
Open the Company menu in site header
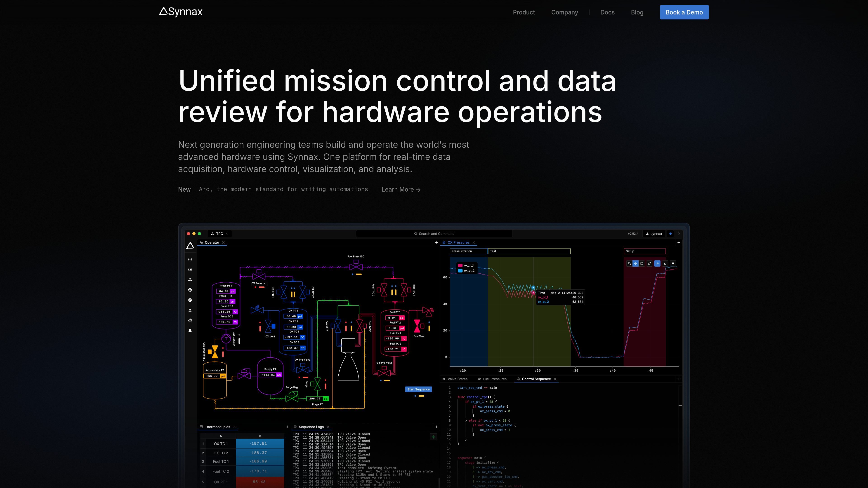(564, 12)
